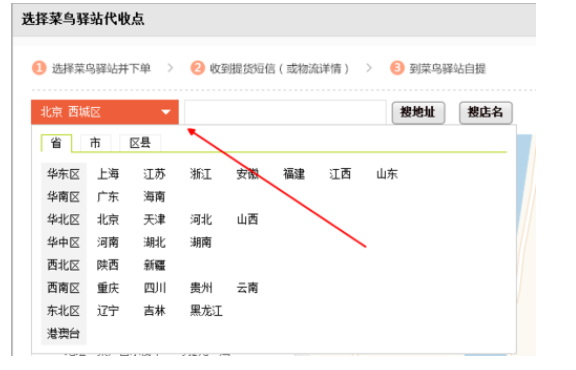
Task: Select province 四川
Action: click(x=154, y=288)
